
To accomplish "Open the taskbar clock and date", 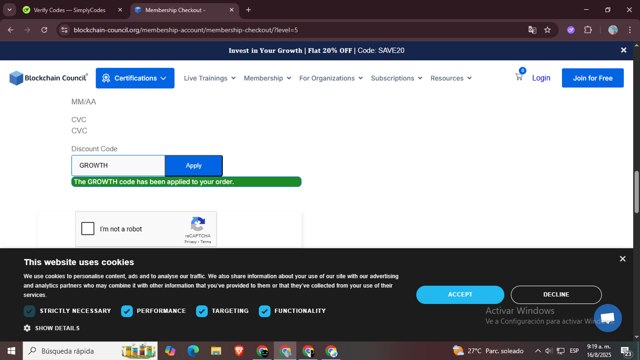I will click(599, 351).
